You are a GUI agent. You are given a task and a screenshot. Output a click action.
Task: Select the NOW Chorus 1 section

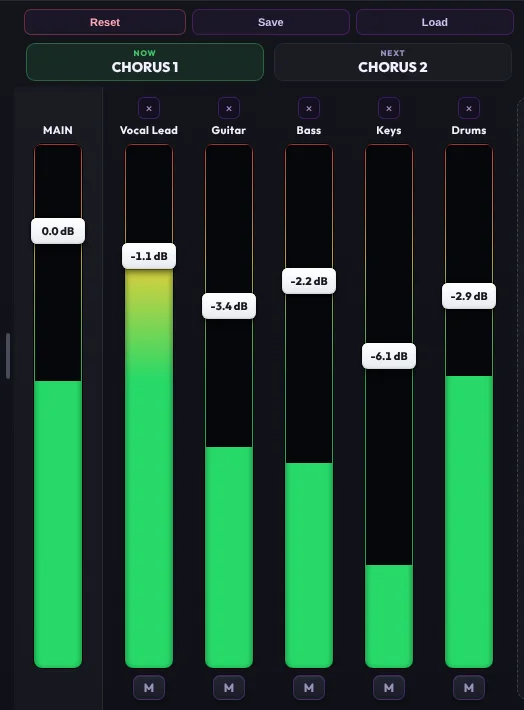145,62
